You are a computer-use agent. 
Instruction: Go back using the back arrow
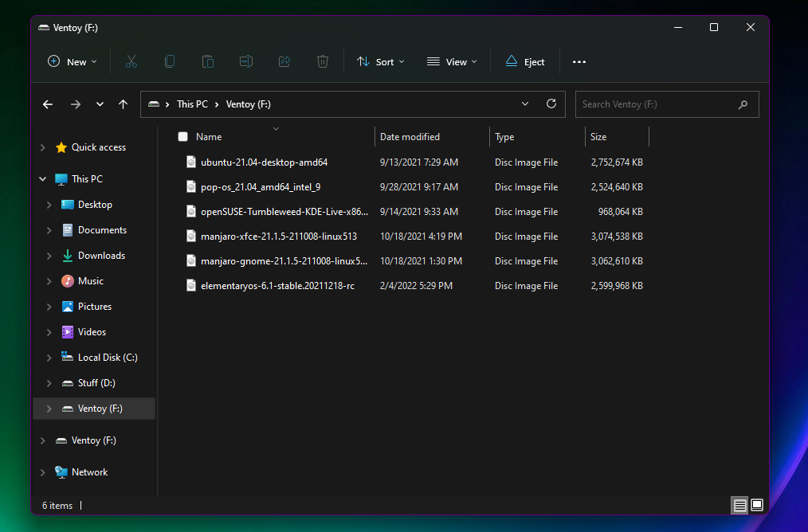pyautogui.click(x=47, y=104)
